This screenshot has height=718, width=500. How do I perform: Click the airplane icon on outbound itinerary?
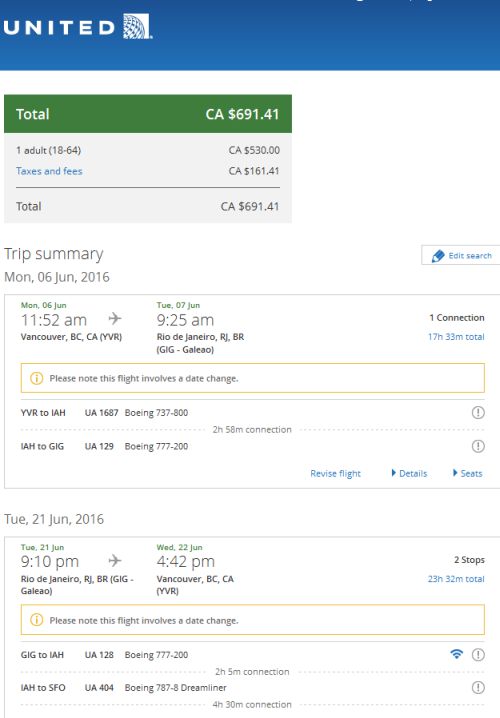point(115,318)
